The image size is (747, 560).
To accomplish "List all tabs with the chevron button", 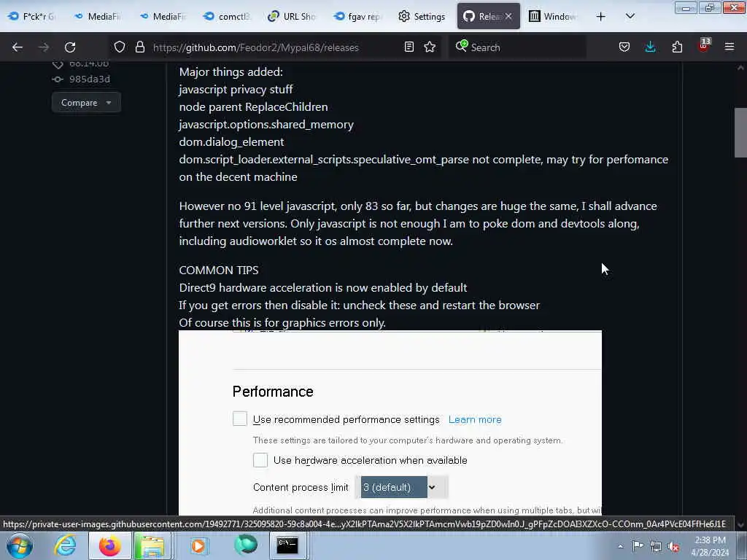I will click(x=630, y=17).
